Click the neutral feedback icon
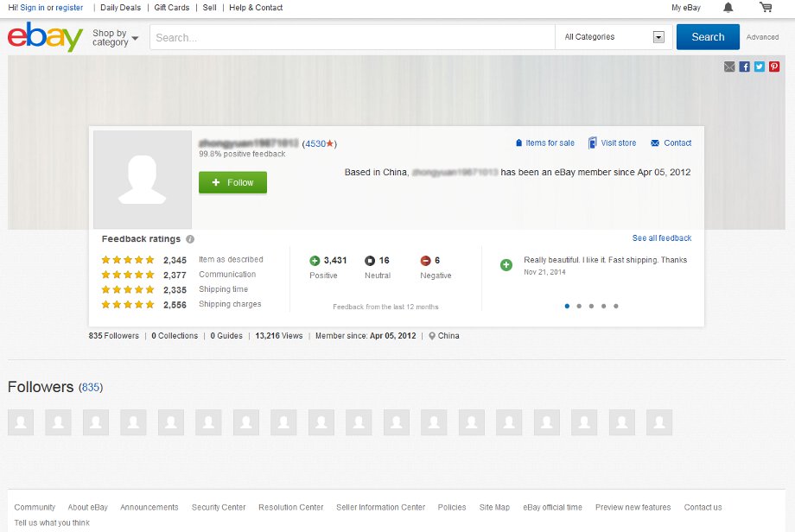This screenshot has height=532, width=795. [x=370, y=261]
